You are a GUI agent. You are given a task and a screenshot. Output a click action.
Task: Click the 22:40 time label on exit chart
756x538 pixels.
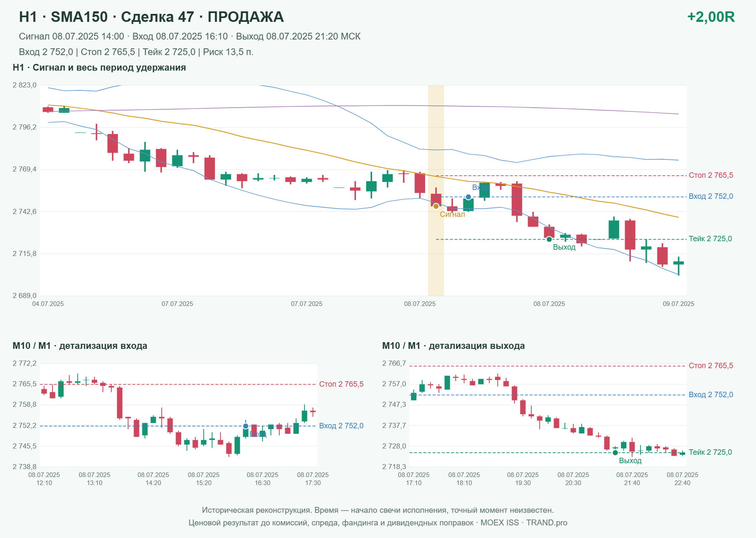coord(682,483)
